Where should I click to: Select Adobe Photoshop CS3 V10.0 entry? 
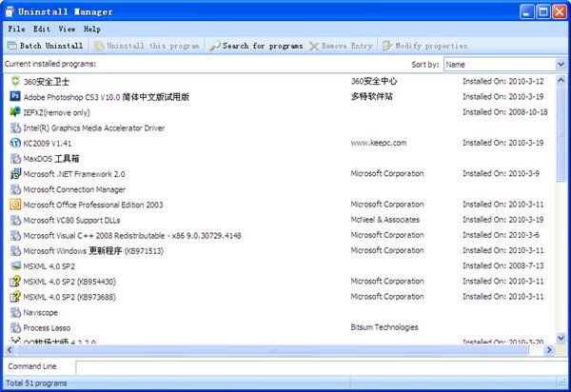(107, 97)
